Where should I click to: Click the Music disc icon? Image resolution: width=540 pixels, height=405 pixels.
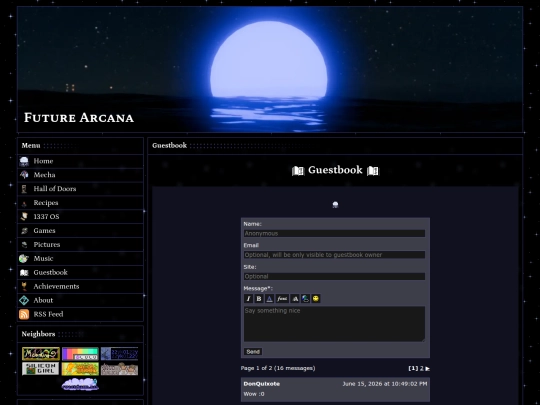point(24,258)
